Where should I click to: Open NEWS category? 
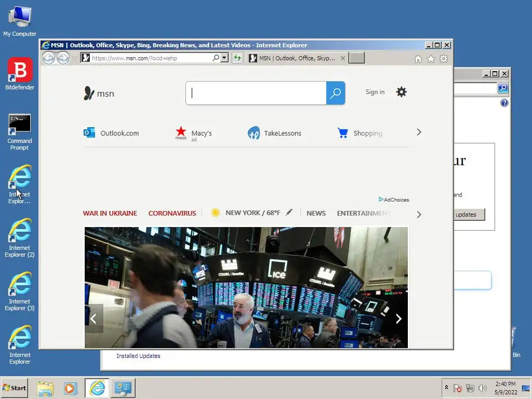[x=316, y=213]
